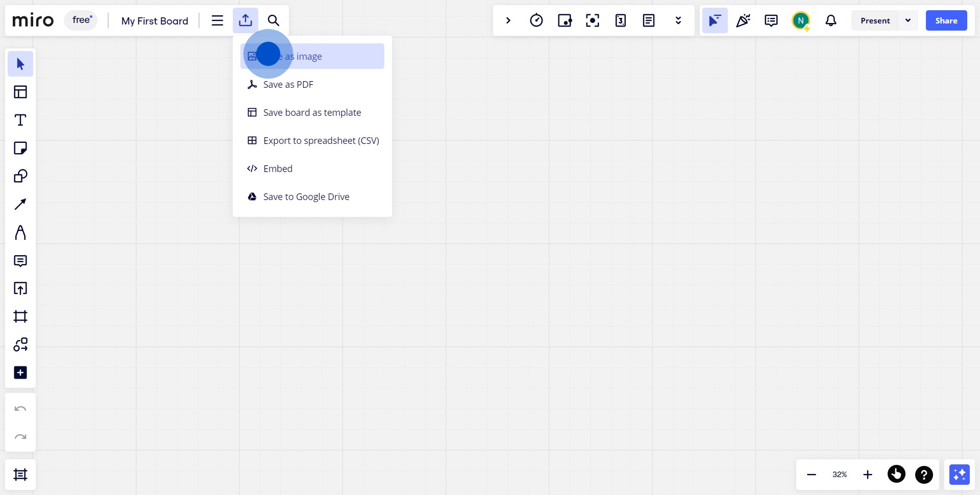Expand the Present dropdown arrow

point(908,20)
